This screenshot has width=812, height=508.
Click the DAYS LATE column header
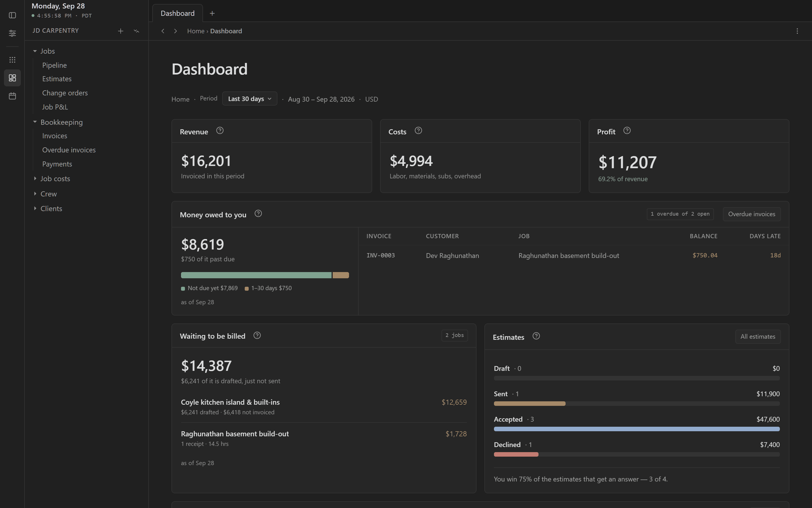click(765, 236)
